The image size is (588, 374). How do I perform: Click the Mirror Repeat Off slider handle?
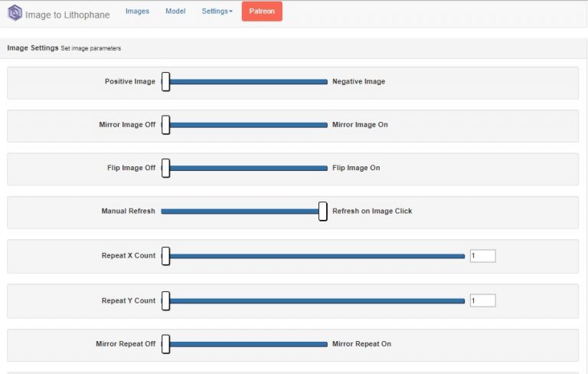165,344
